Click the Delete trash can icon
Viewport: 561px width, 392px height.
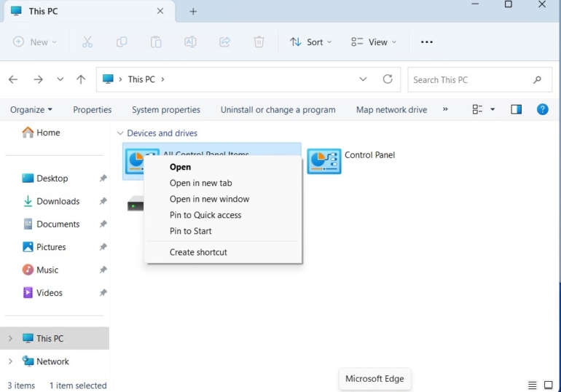click(259, 42)
